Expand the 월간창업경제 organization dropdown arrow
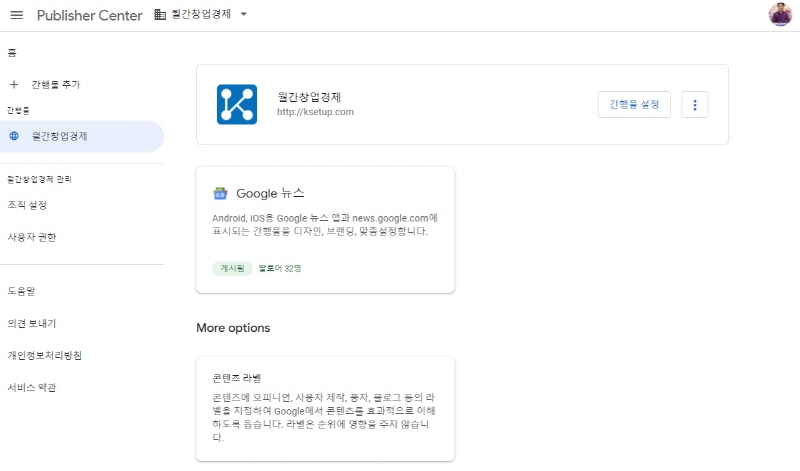This screenshot has height=471, width=800. (x=244, y=14)
